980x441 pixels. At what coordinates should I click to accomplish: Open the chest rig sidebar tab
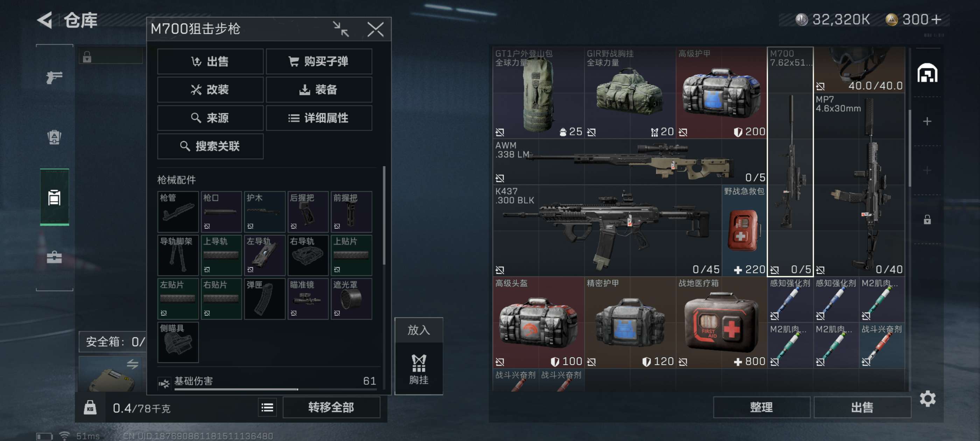(54, 197)
